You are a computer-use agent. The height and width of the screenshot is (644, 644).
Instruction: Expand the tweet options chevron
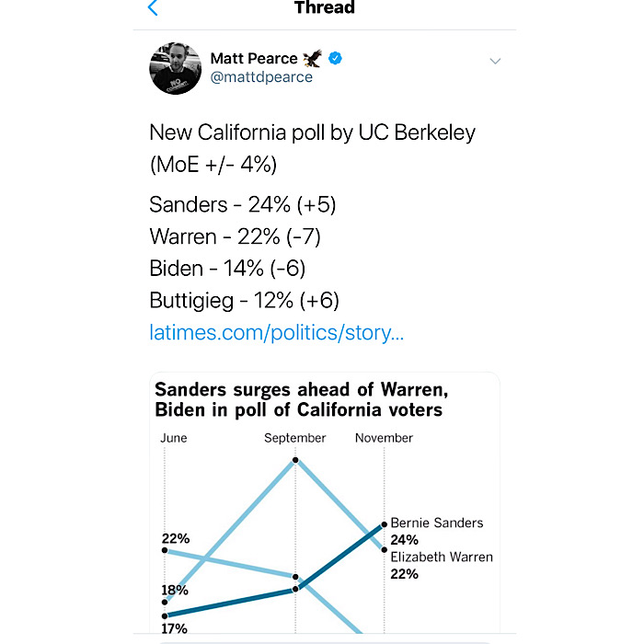coord(495,62)
